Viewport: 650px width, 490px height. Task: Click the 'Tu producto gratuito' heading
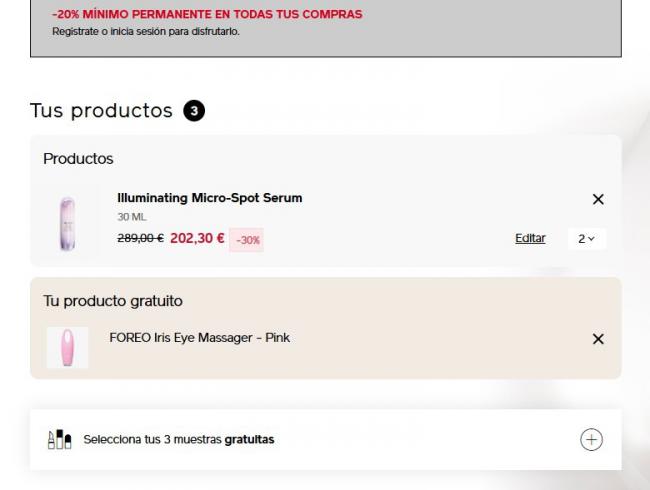click(113, 301)
